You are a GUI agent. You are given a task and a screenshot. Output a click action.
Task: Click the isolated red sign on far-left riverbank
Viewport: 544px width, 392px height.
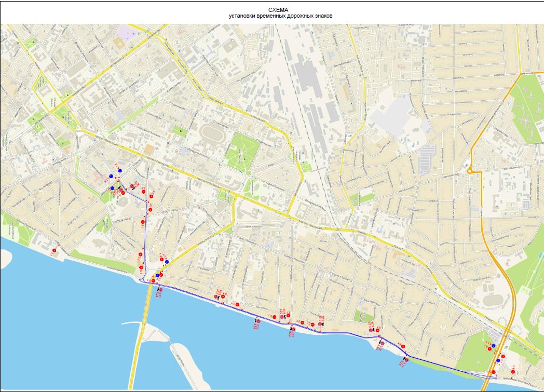55,251
